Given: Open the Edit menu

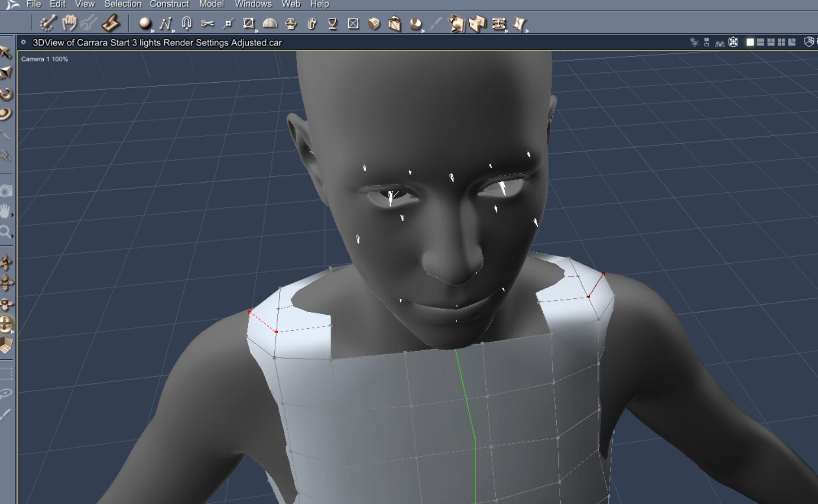Looking at the screenshot, I should (58, 4).
